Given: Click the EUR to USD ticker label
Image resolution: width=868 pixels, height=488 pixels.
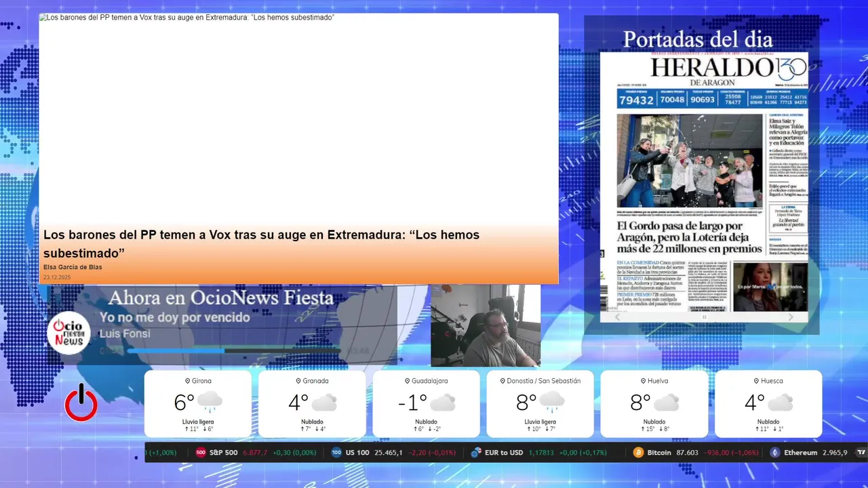Looking at the screenshot, I should coord(505,452).
